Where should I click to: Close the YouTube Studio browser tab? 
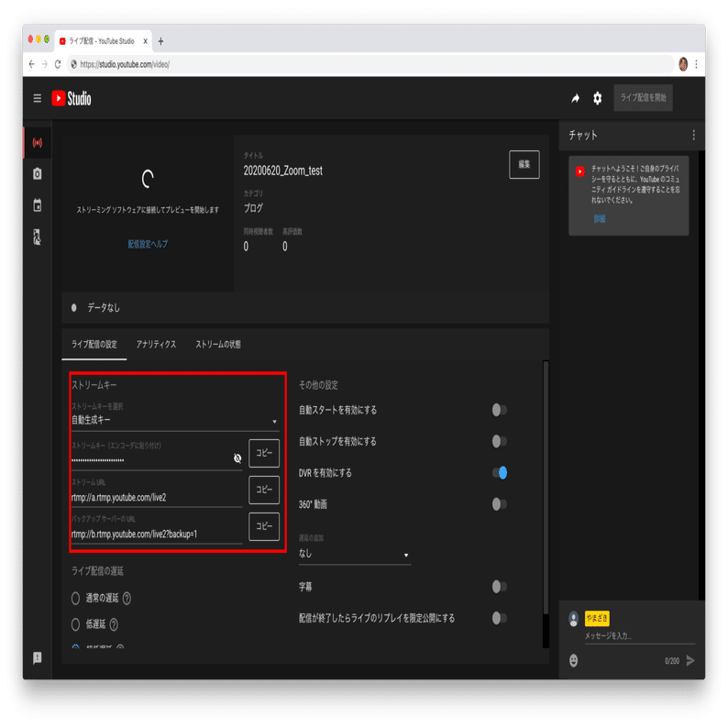click(145, 41)
